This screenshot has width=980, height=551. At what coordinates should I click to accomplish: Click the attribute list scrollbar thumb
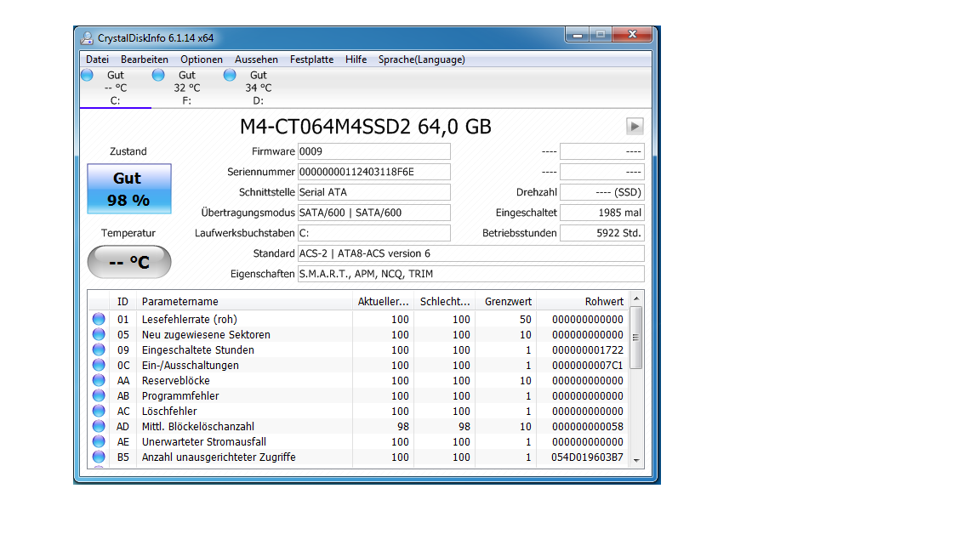636,338
